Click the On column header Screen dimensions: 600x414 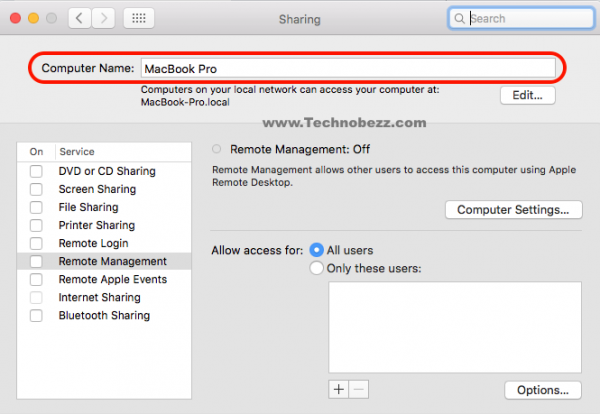tap(36, 152)
